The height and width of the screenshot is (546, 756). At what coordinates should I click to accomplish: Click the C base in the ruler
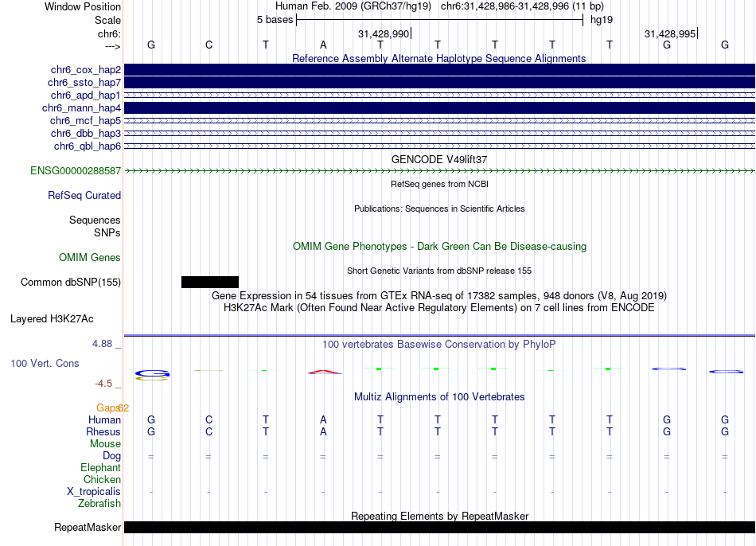[208, 45]
